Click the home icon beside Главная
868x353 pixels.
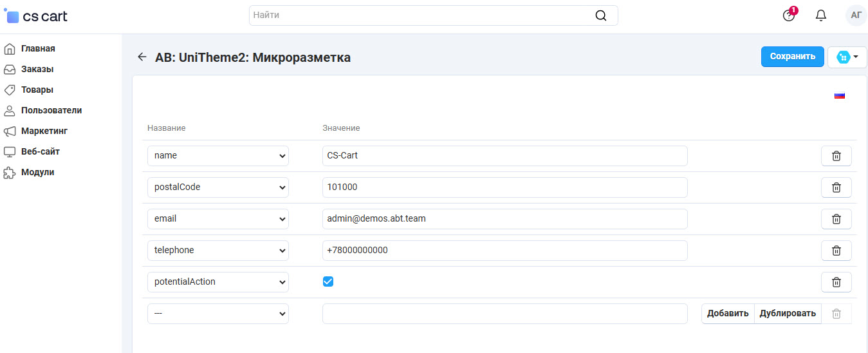(10, 48)
